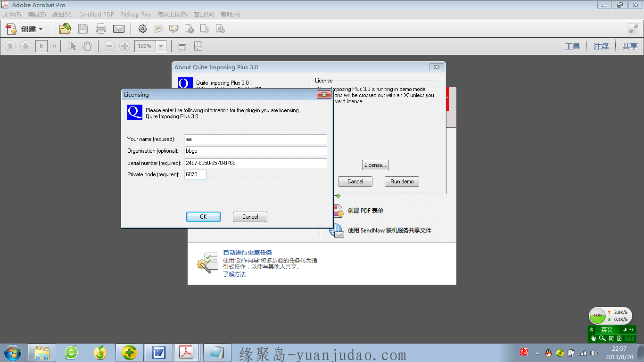Viewport: 644px width, 362px height.
Task: Open the 文件(F) menu
Action: [x=12, y=15]
